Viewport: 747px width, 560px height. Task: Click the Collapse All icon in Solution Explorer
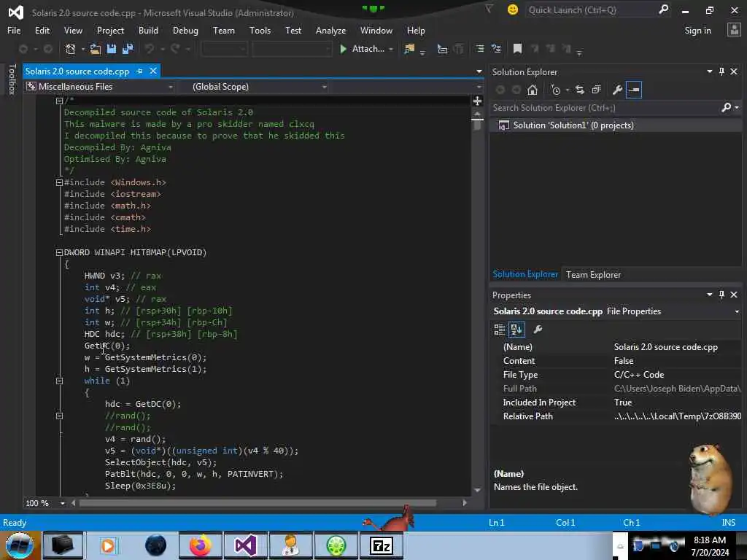point(596,90)
